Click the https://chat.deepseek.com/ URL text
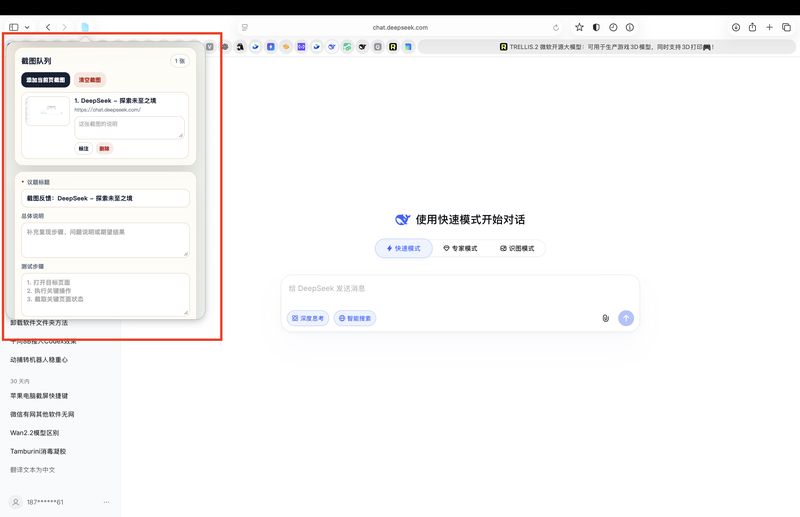 [108, 109]
